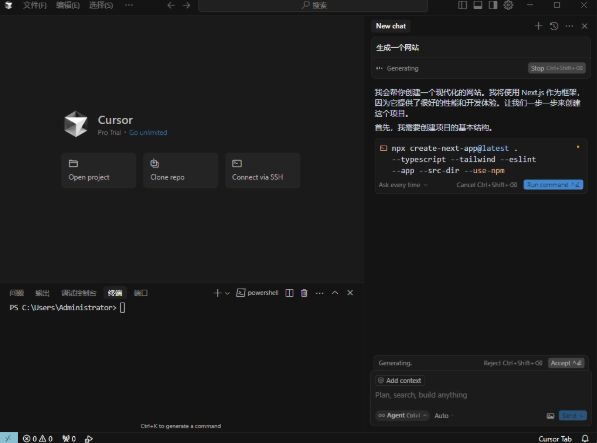597x443 pixels.
Task: Open remote window status bar icon
Action: tap(8, 438)
